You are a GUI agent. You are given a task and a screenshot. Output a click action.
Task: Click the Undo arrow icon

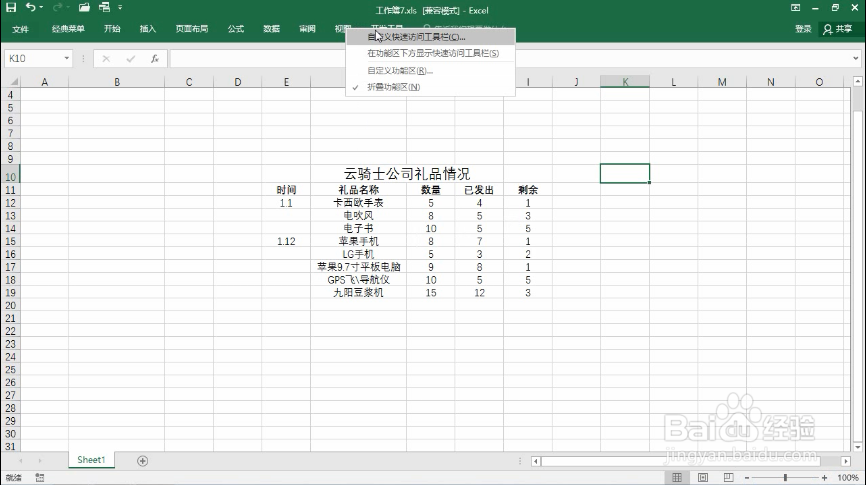click(x=31, y=7)
